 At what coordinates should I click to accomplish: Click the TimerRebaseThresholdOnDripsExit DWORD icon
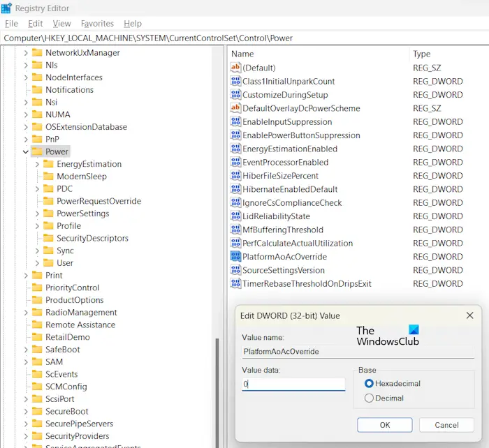pos(235,283)
